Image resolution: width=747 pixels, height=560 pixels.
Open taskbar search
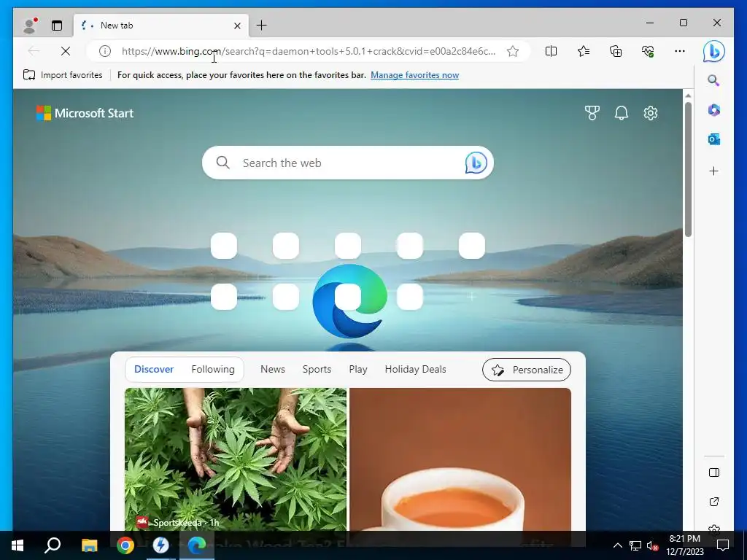(53, 545)
